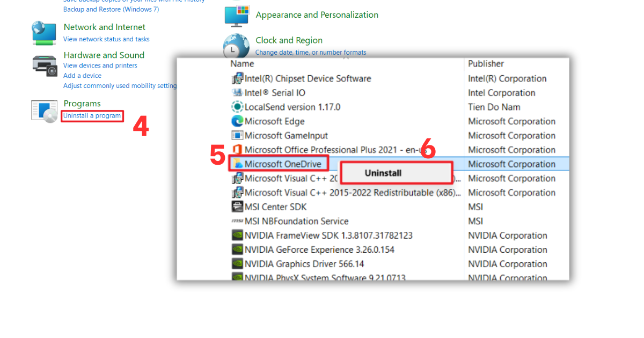Click the Uninstall a program link

(92, 116)
